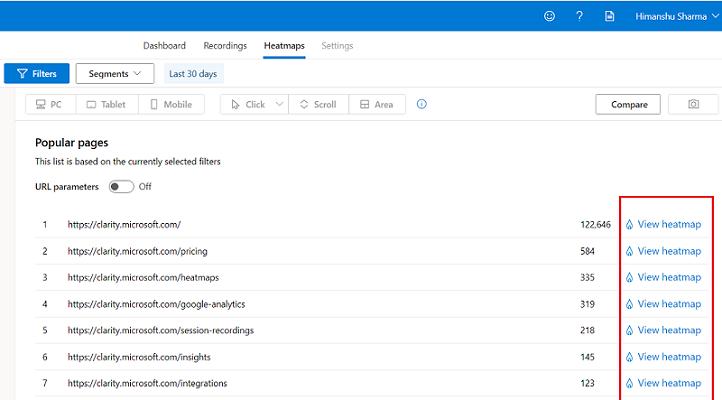Select the Heatmaps tab
722x400 pixels.
click(284, 46)
